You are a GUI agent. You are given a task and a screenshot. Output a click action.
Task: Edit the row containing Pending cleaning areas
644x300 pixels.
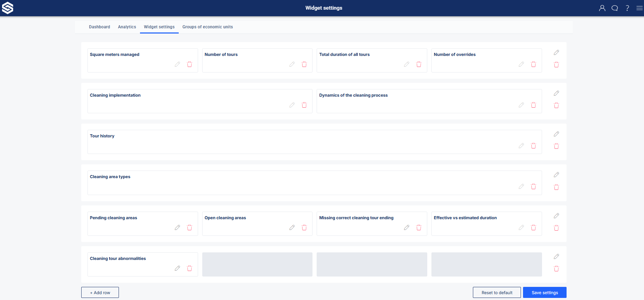(x=556, y=216)
